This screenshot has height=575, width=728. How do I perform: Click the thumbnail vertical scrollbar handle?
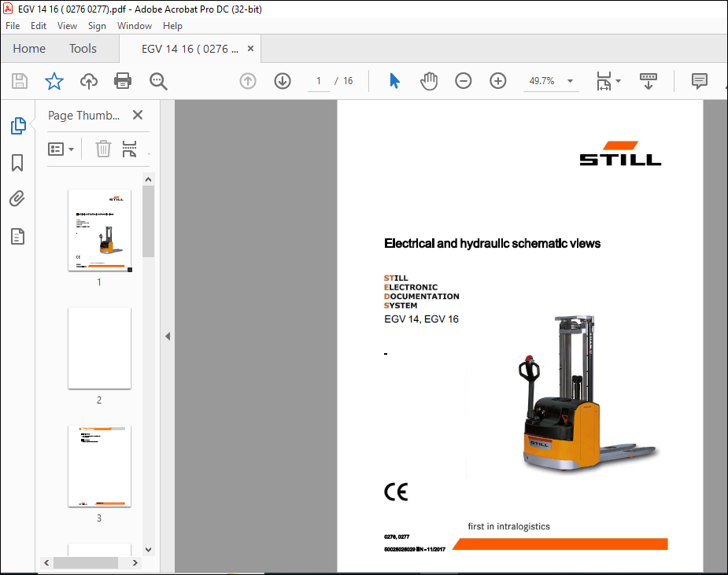(148, 221)
